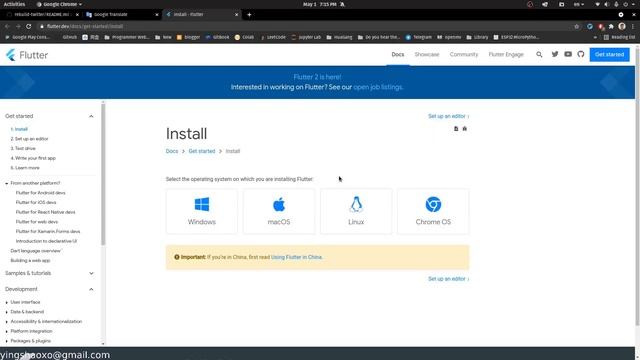Viewport: 640px width, 360px height.
Task: Open the Chrome three-dot menu
Action: coord(633,26)
